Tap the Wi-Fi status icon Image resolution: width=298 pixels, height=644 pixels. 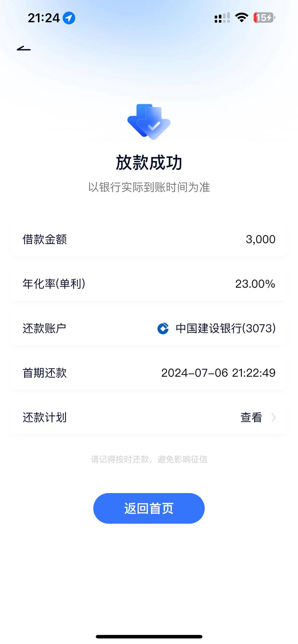point(241,17)
